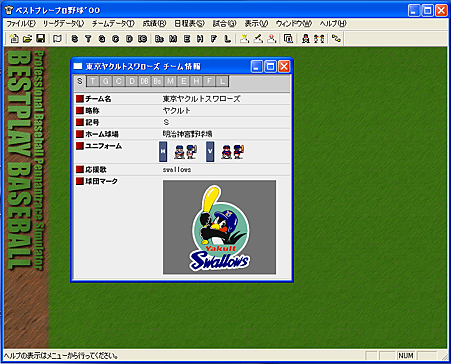Click the home uniform player sprites
The image size is (451, 364).
tap(186, 152)
